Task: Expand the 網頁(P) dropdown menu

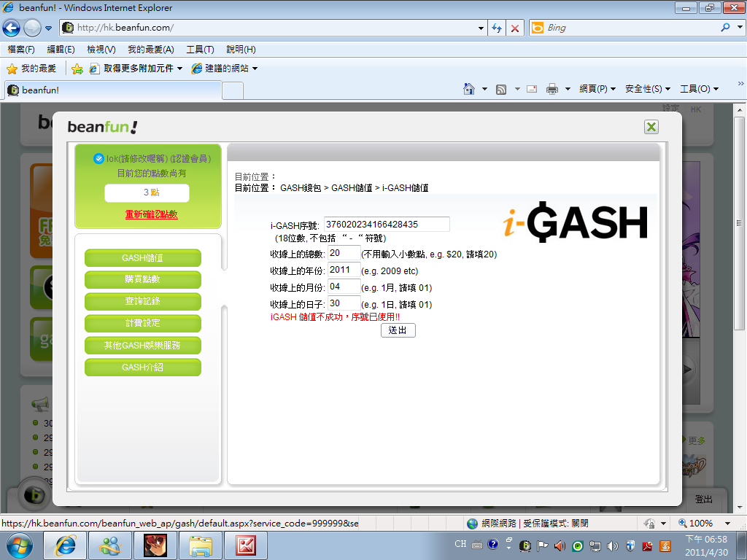Action: click(597, 89)
